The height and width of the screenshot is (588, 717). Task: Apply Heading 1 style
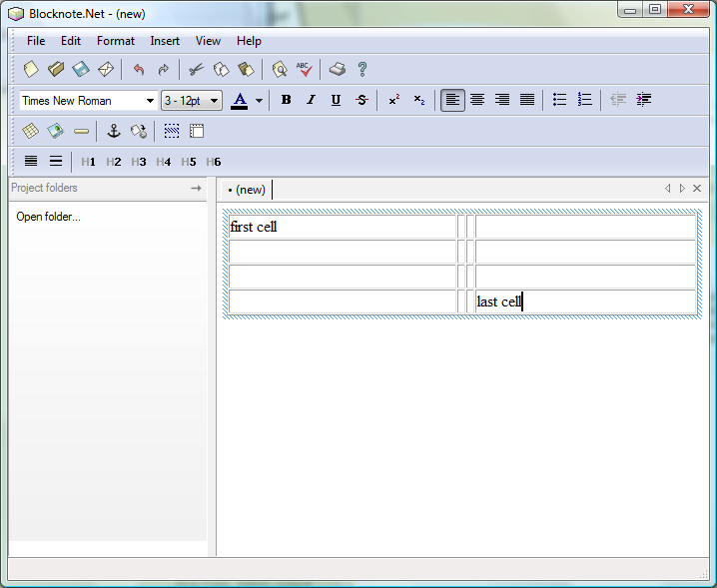[x=88, y=162]
